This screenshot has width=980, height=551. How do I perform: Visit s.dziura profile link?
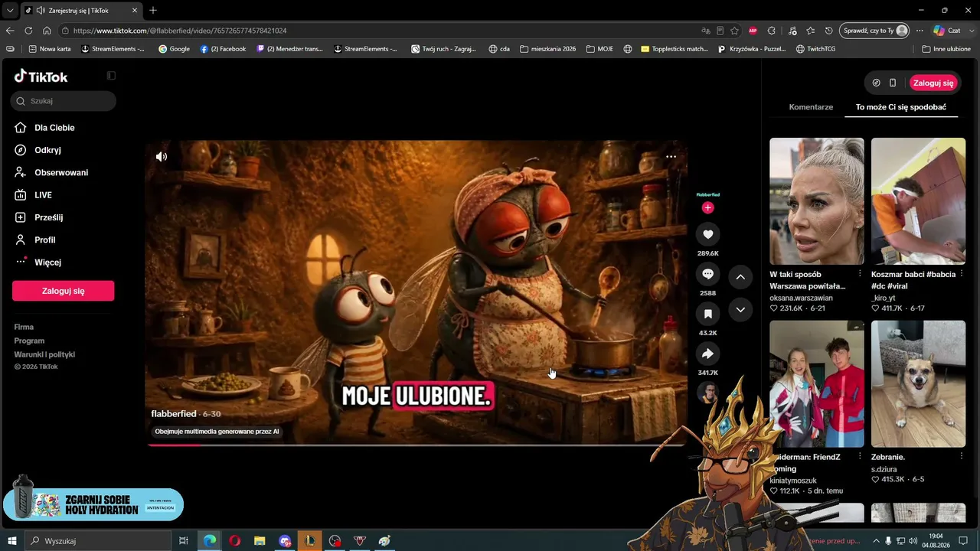point(884,469)
